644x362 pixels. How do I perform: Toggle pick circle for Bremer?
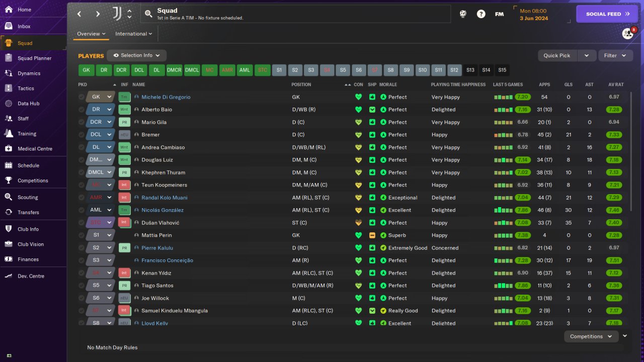tap(82, 135)
